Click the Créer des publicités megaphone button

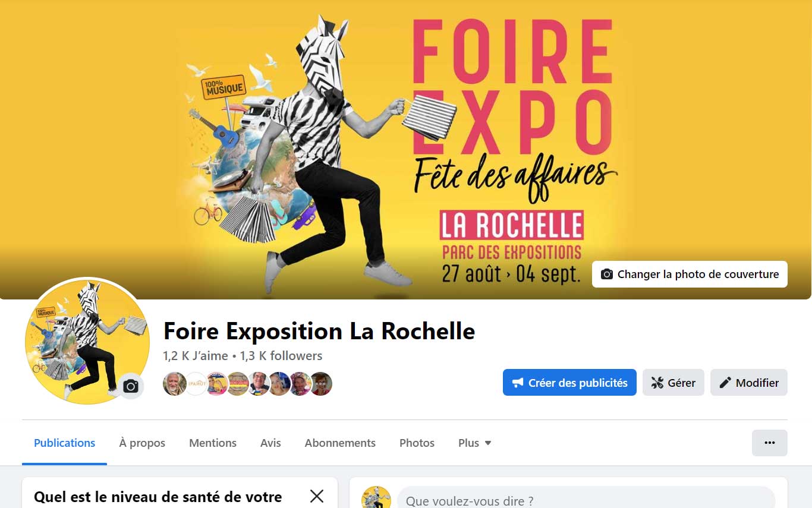coord(569,383)
